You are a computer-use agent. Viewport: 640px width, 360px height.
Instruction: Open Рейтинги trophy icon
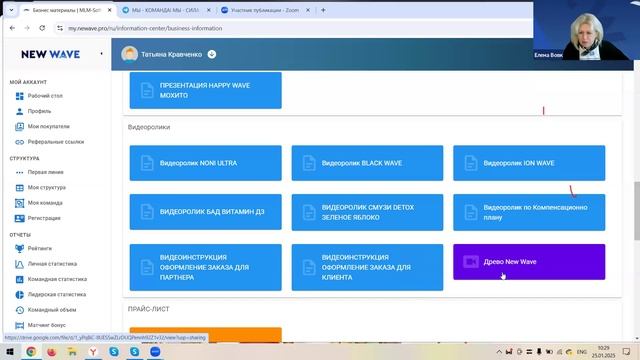coord(19,249)
